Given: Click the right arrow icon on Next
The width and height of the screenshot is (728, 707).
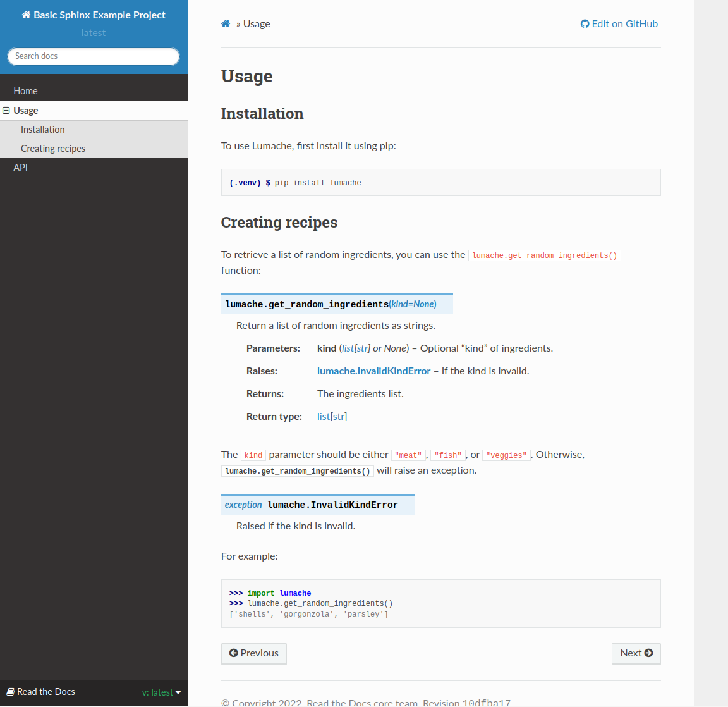Looking at the screenshot, I should (x=648, y=653).
